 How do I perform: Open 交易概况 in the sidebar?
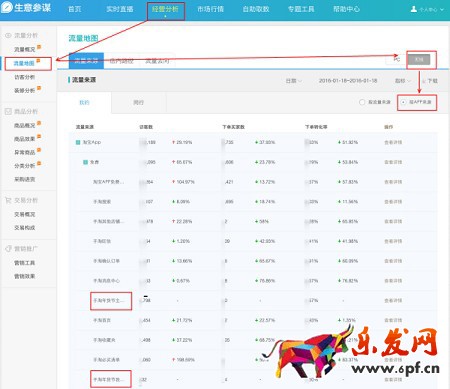click(25, 214)
